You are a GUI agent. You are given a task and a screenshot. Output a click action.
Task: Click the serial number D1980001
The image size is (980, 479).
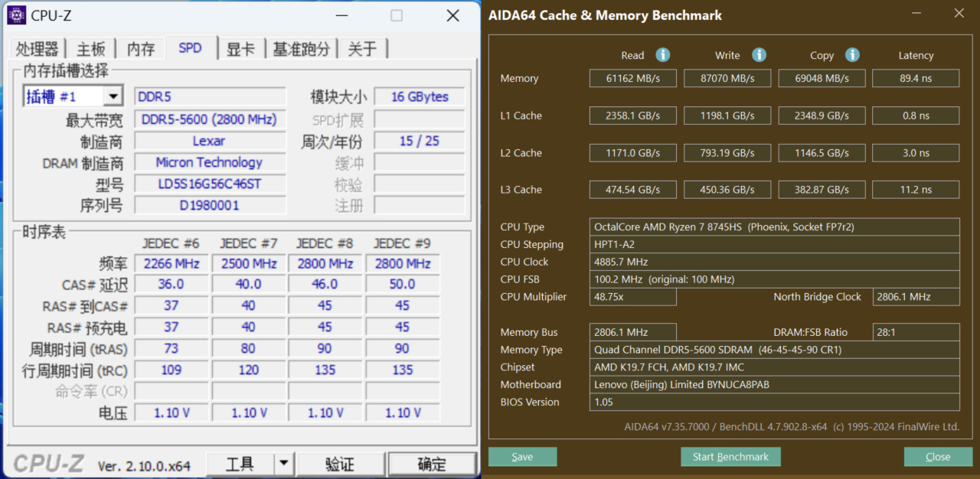point(210,205)
